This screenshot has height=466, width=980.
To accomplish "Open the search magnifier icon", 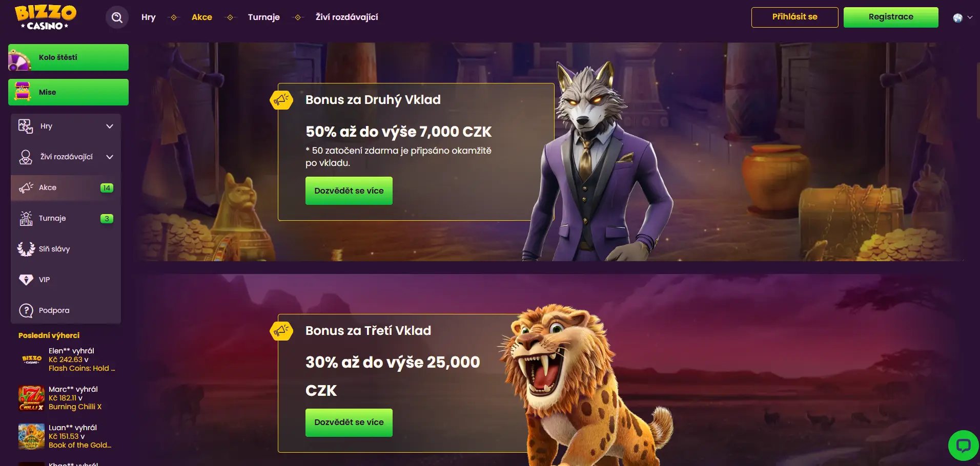I will 117,17.
